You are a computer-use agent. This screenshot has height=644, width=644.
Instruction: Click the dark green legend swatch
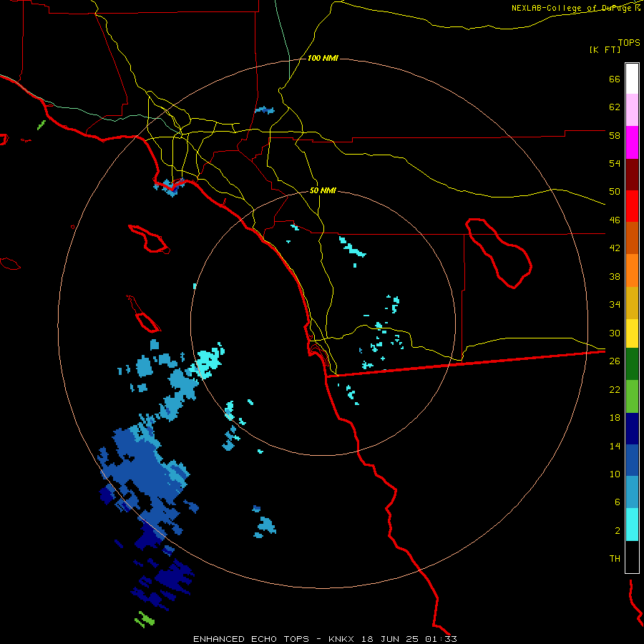point(632,364)
